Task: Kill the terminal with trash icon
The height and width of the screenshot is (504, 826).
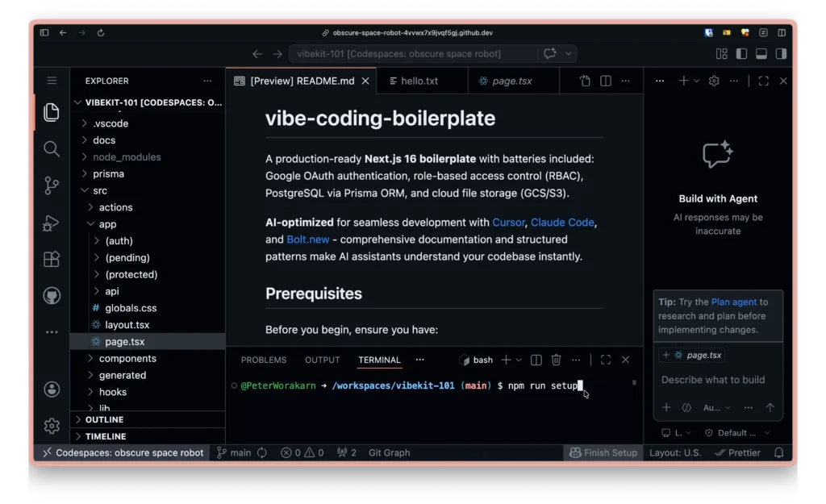Action: [556, 360]
